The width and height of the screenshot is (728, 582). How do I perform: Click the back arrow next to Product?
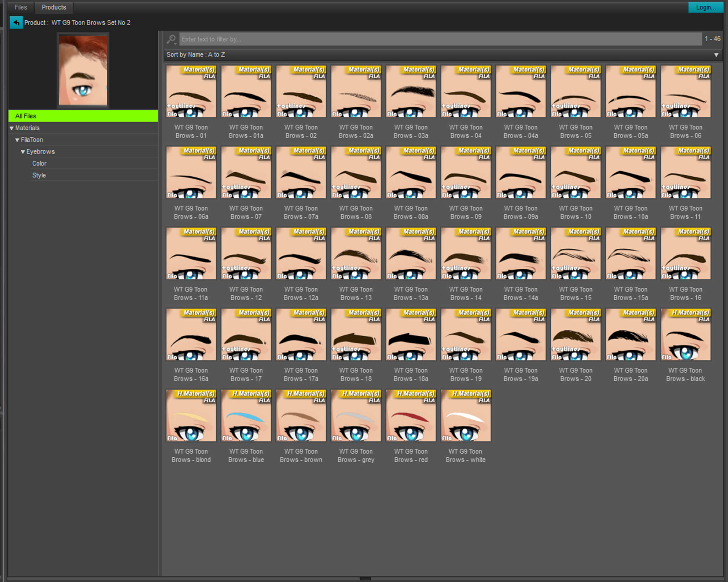click(x=16, y=22)
